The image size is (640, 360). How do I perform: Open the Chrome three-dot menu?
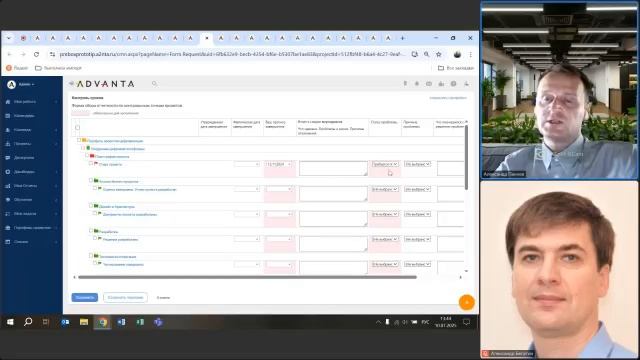471,54
